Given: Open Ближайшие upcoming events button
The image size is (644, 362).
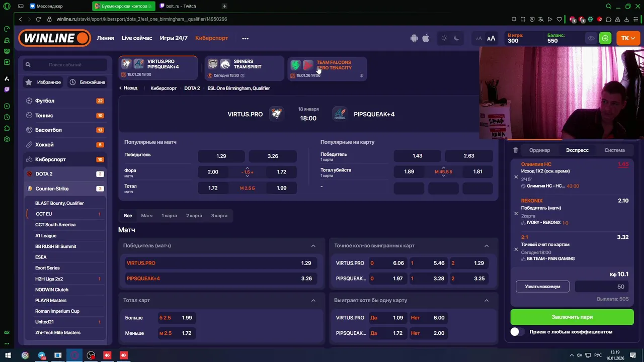Looking at the screenshot, I should click(87, 82).
